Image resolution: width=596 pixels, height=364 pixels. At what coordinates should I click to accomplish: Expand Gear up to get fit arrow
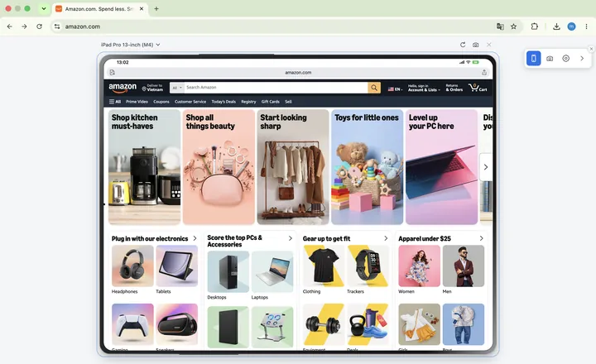pos(386,238)
